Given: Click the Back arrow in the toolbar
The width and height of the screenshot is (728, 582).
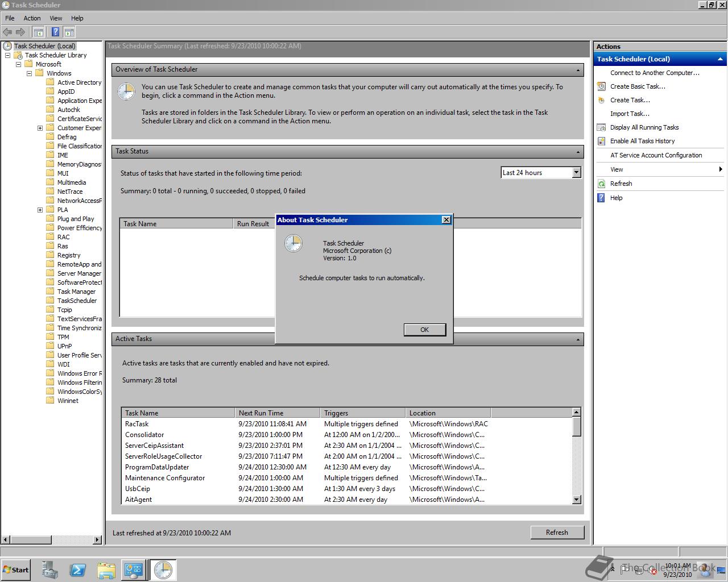Looking at the screenshot, I should pyautogui.click(x=7, y=32).
